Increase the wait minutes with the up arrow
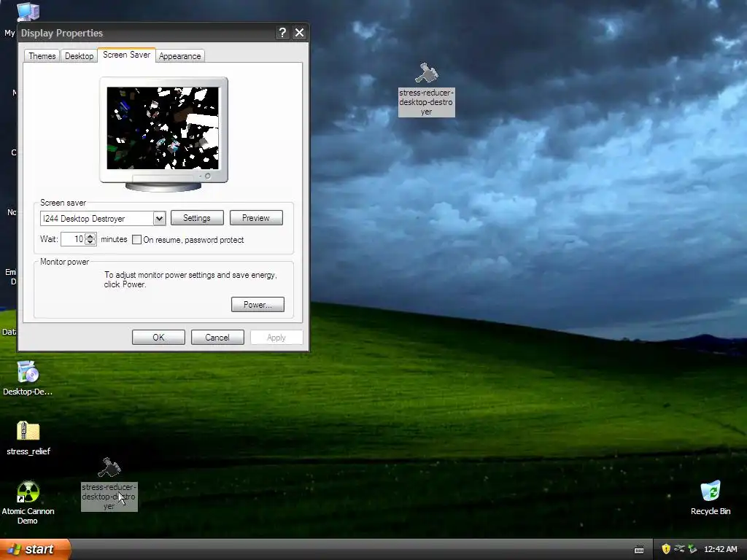Viewport: 747px width, 560px height. click(x=90, y=236)
